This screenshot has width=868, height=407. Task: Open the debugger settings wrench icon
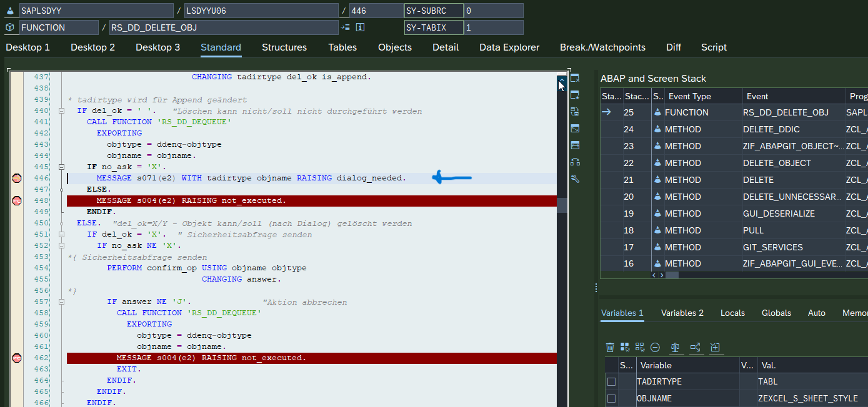(x=575, y=179)
